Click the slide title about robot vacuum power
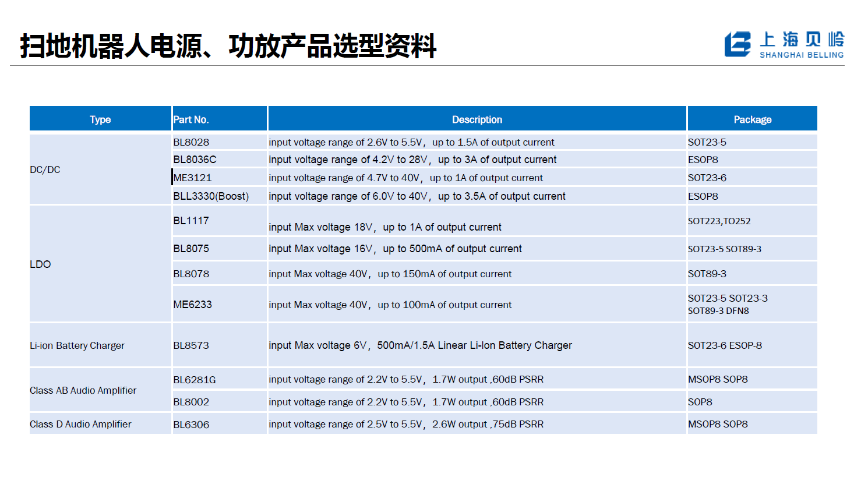The width and height of the screenshot is (868, 477). (228, 46)
